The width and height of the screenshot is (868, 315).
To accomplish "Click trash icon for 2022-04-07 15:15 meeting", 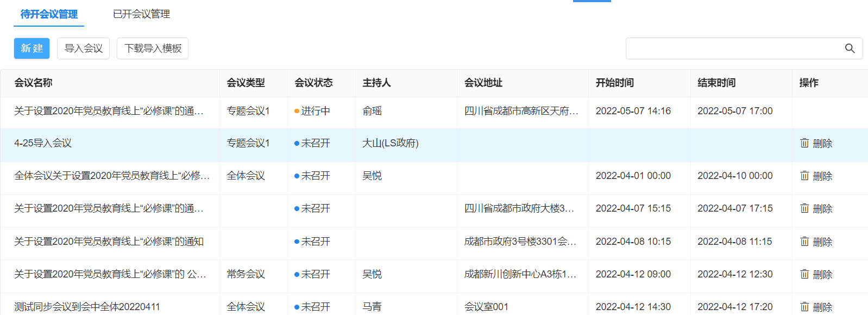I will coord(804,208).
